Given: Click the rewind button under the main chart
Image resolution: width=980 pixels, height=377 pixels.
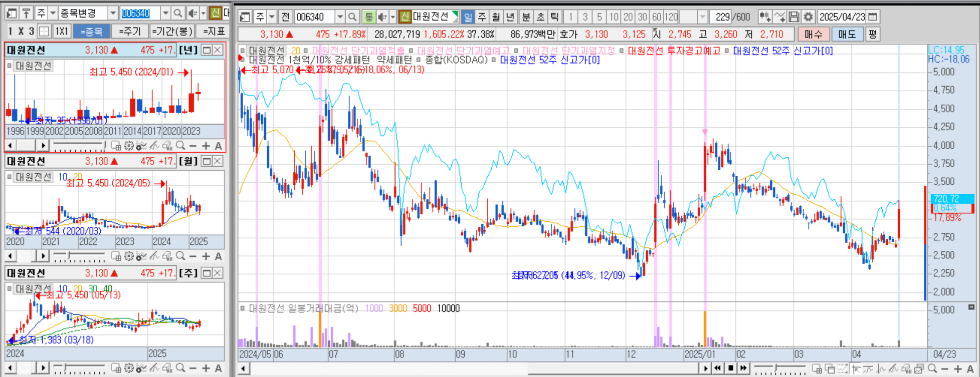Looking at the screenshot, I should point(717,368).
